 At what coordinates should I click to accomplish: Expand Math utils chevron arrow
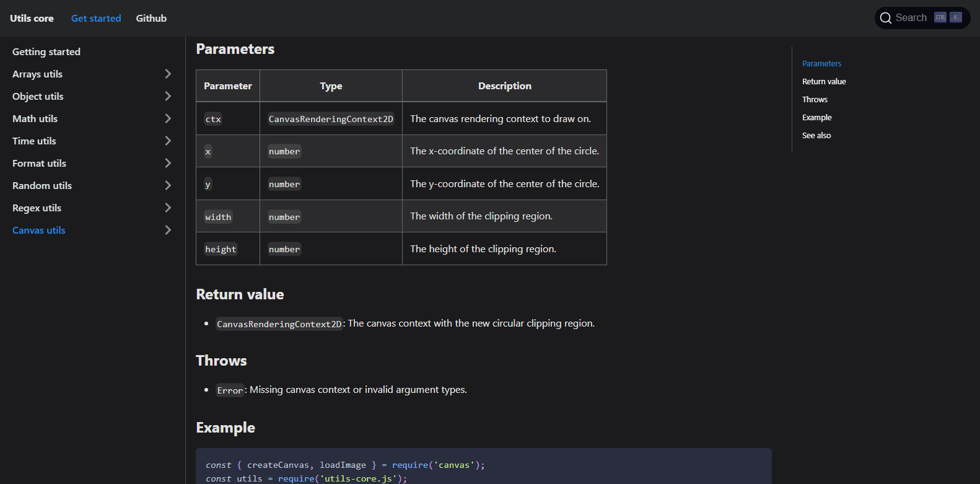pos(168,118)
